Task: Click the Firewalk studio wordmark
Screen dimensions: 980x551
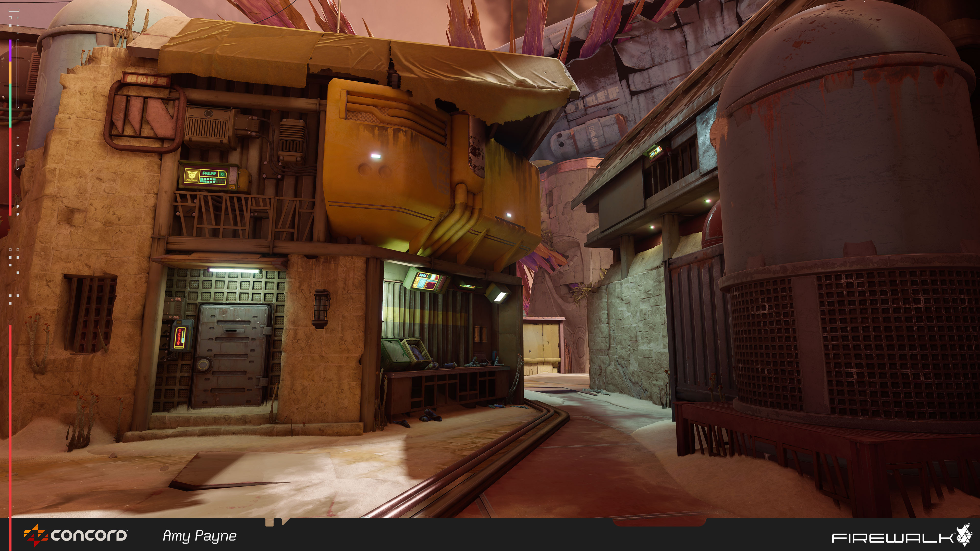Action: 893,538
